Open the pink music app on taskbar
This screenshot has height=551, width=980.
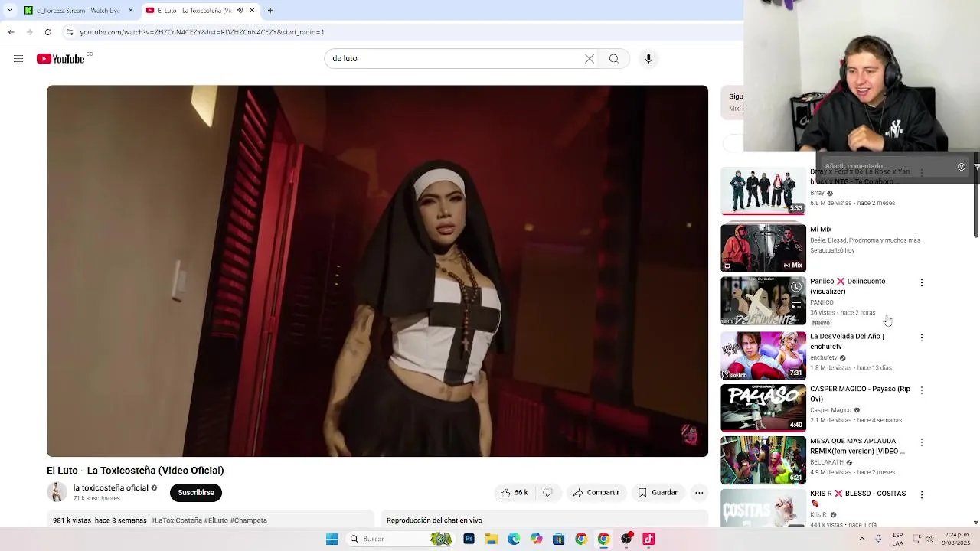pos(648,540)
